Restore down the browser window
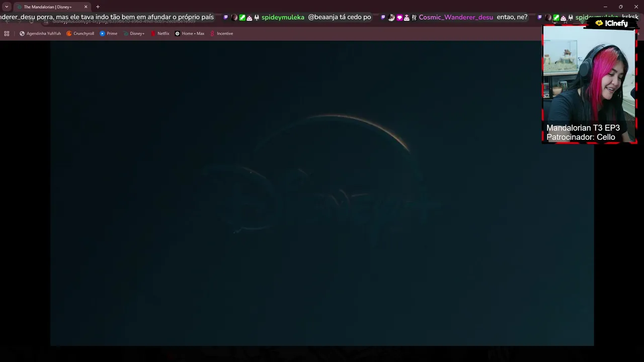 [621, 7]
